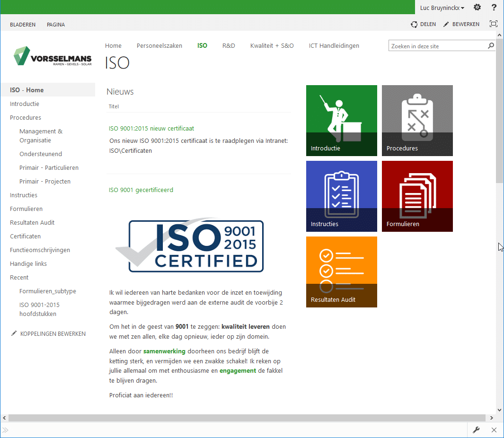Open ICT Handleidingen in top navigation
The width and height of the screenshot is (504, 438).
click(x=334, y=45)
